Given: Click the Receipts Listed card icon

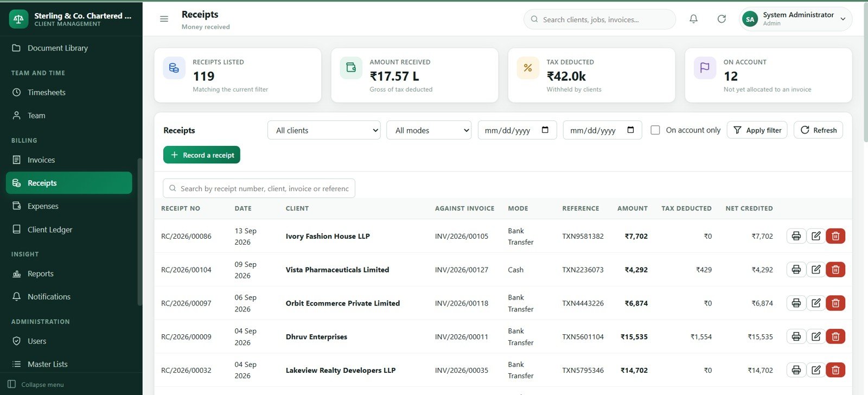Looking at the screenshot, I should point(174,68).
